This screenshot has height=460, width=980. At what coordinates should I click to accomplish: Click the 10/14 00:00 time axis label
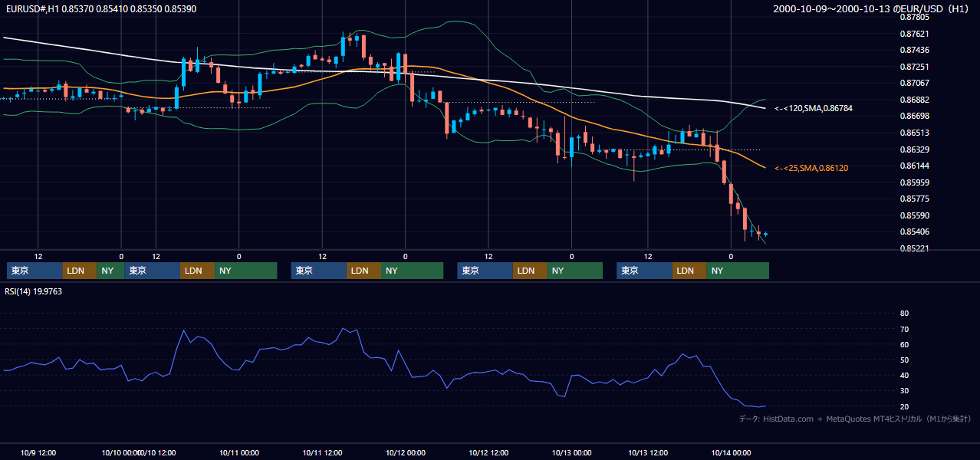(x=731, y=452)
